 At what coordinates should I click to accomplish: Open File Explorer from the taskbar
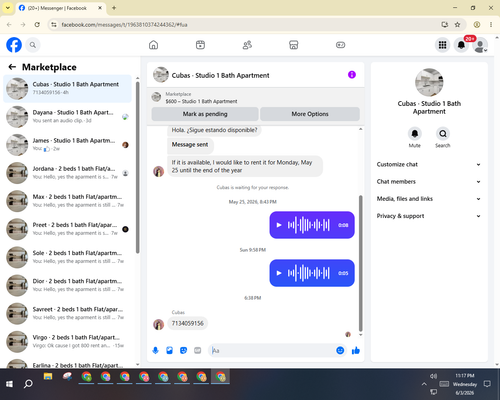[x=48, y=377]
